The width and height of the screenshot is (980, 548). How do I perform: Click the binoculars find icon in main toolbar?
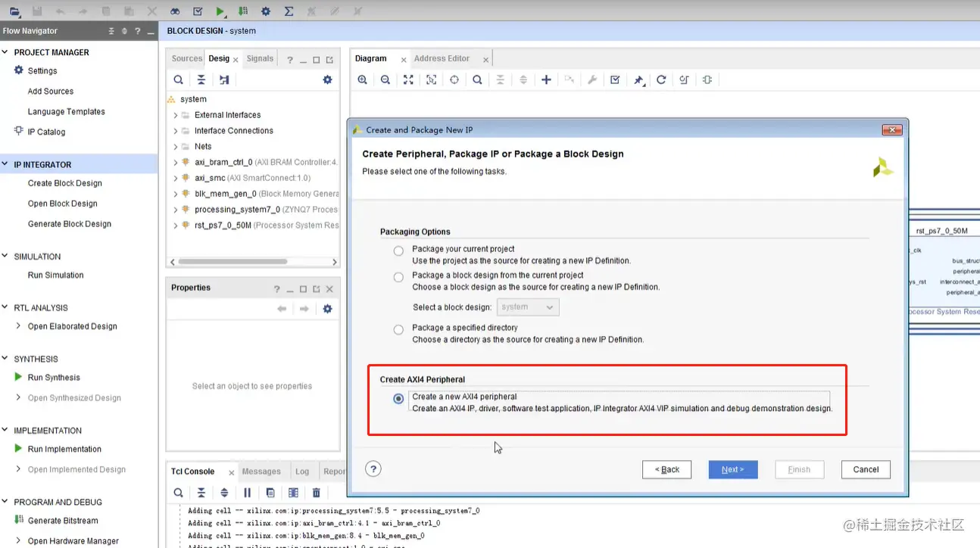[x=175, y=11]
